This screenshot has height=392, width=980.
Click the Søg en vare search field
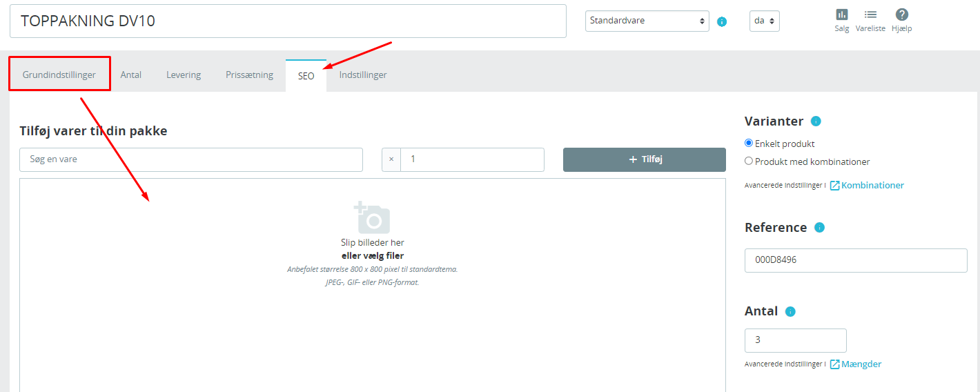(191, 159)
